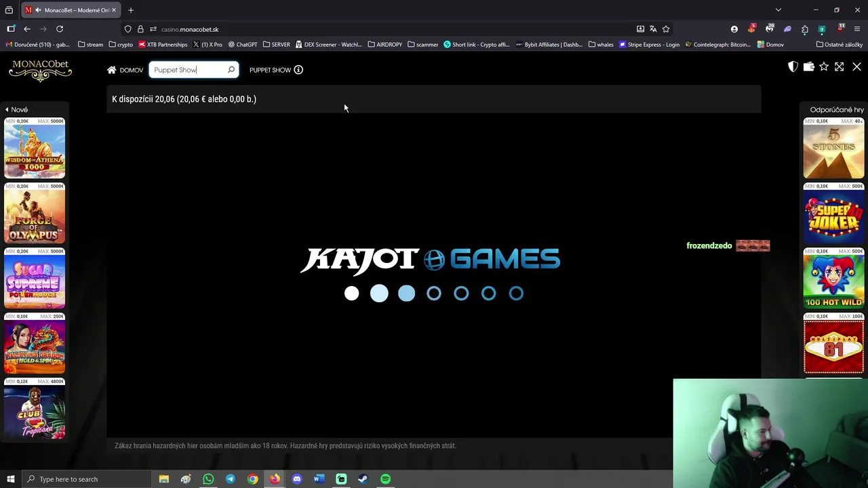Launch Super Joker recommended game

click(x=833, y=213)
